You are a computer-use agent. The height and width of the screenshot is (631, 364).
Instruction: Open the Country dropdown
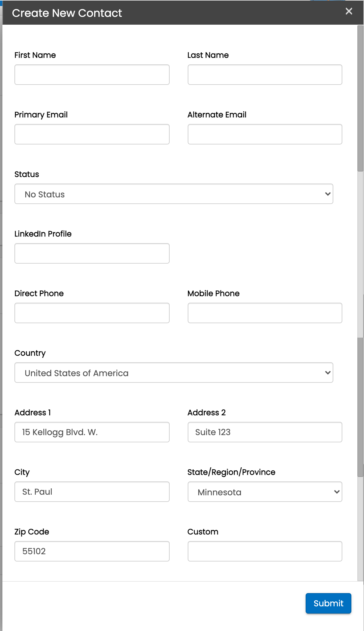pyautogui.click(x=174, y=373)
